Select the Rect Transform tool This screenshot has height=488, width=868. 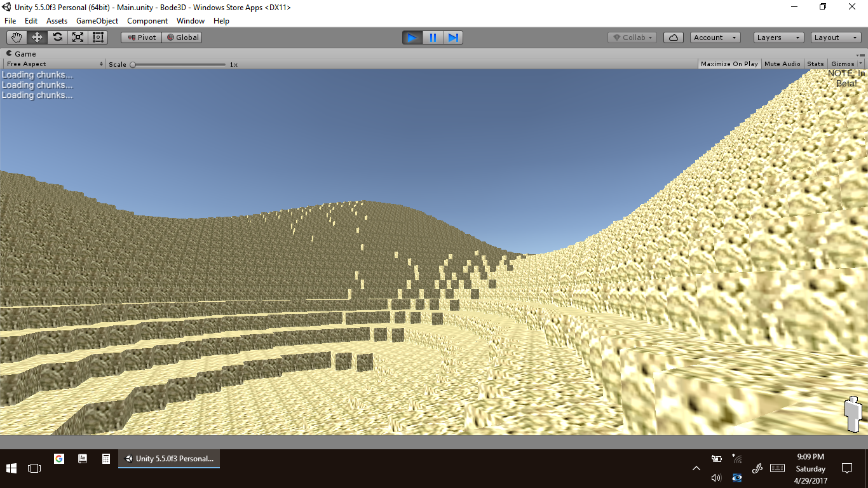(98, 37)
